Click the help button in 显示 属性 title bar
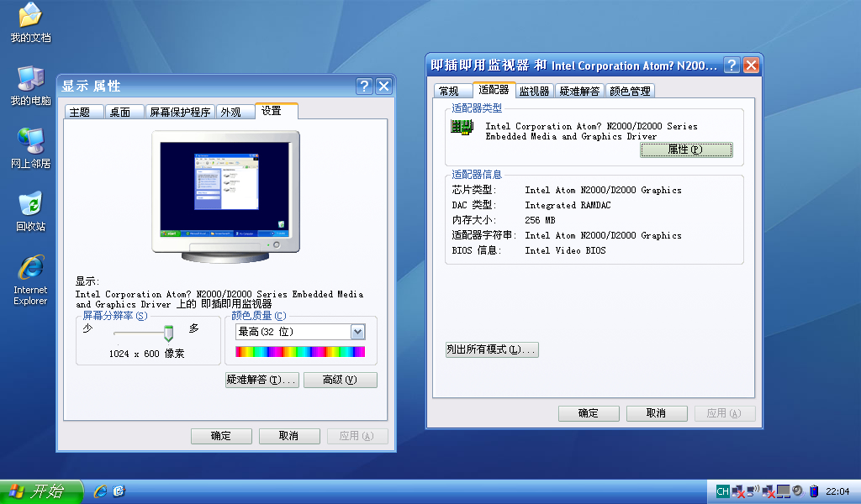Viewport: 861px width, 504px height. coord(364,86)
